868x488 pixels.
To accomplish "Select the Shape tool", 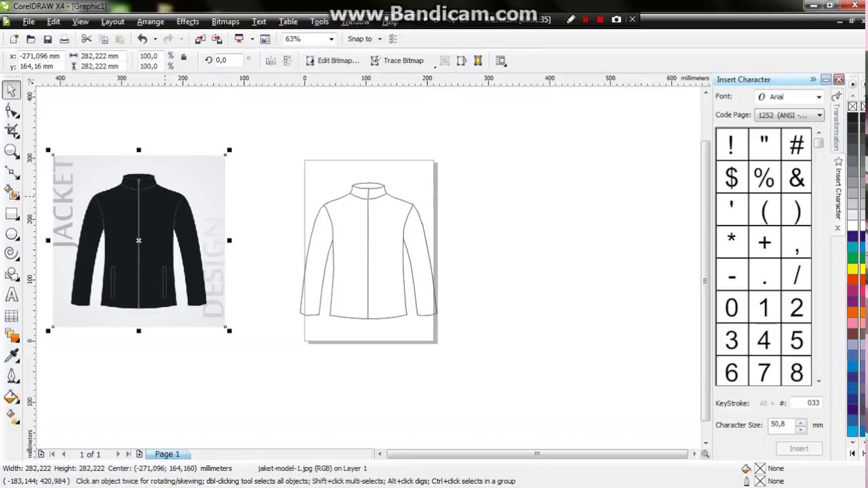I will click(12, 110).
